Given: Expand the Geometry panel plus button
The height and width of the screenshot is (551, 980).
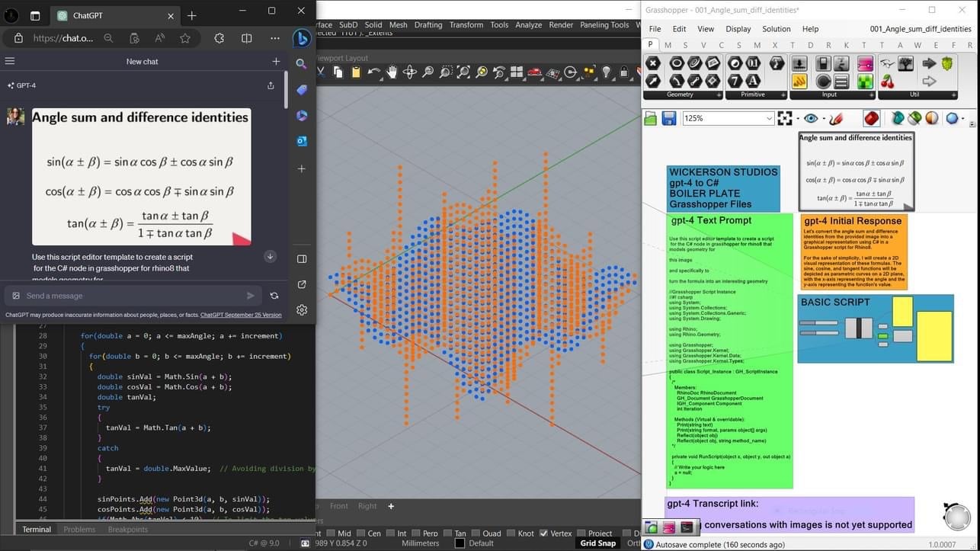Looking at the screenshot, I should [x=719, y=95].
